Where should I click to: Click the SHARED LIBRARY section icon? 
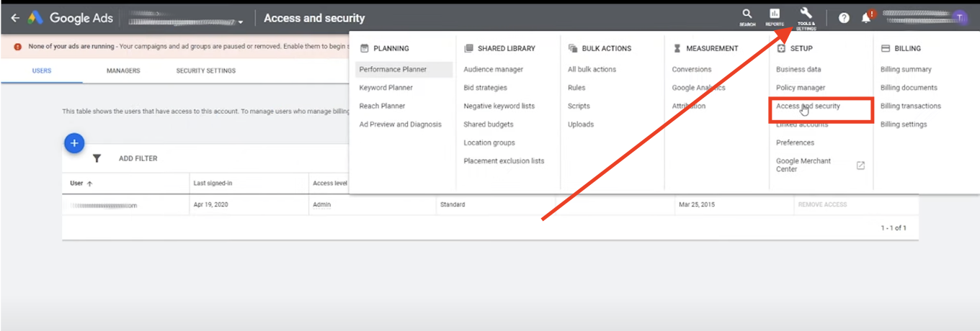(x=468, y=48)
